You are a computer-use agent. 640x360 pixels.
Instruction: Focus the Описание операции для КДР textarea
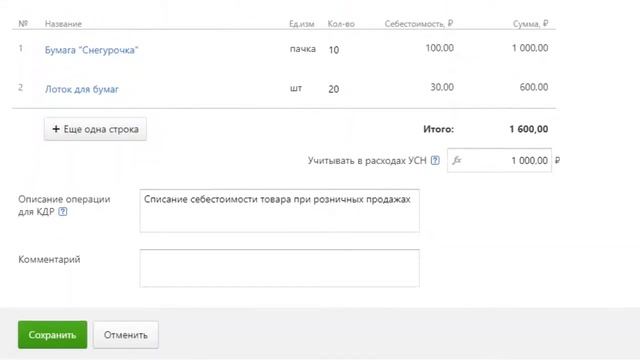point(280,211)
